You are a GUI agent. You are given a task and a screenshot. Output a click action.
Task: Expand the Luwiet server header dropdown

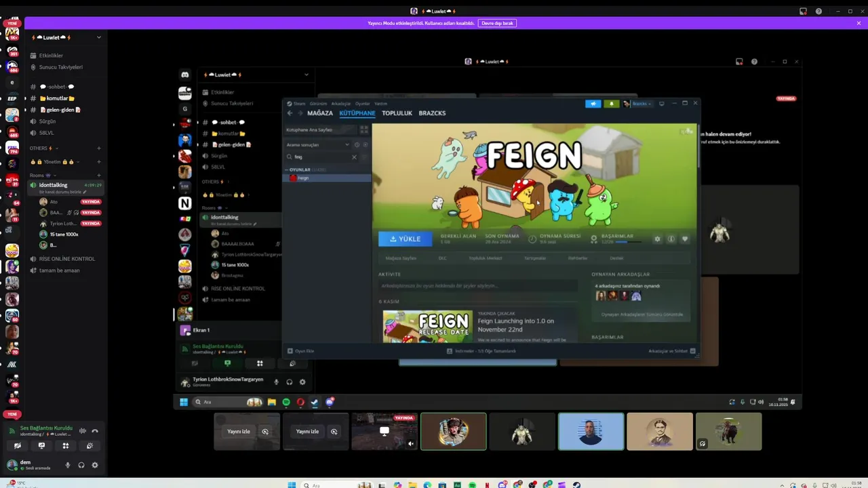(x=98, y=37)
